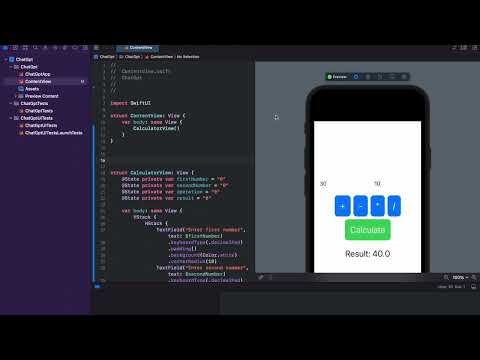Screen dimensions: 480x360
Task: Tap the green Calculate button
Action: coord(368,230)
